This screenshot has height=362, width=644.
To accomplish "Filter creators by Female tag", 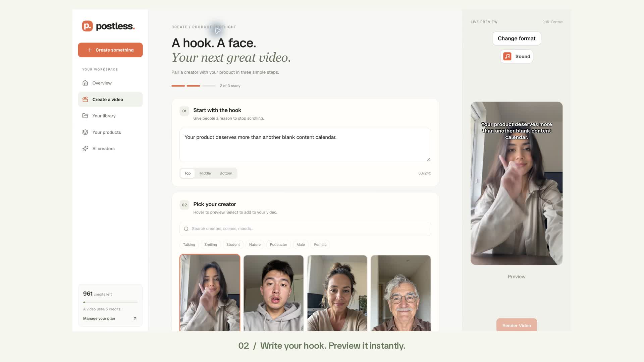I will pos(320,245).
